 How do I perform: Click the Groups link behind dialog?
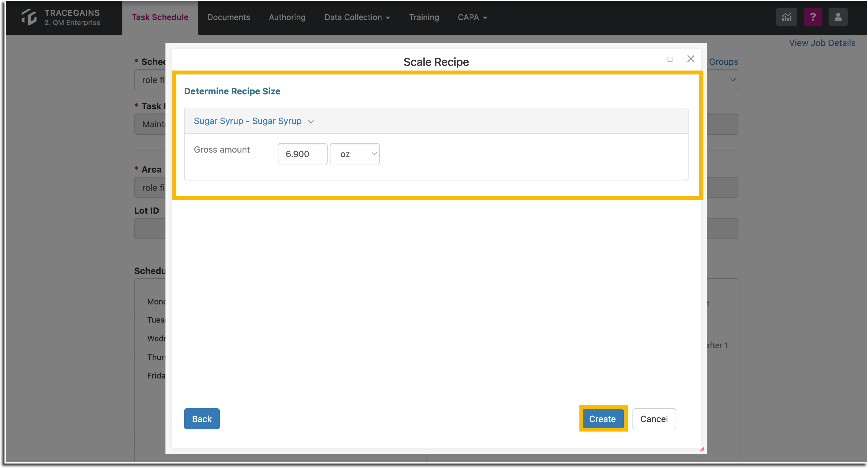coord(723,62)
